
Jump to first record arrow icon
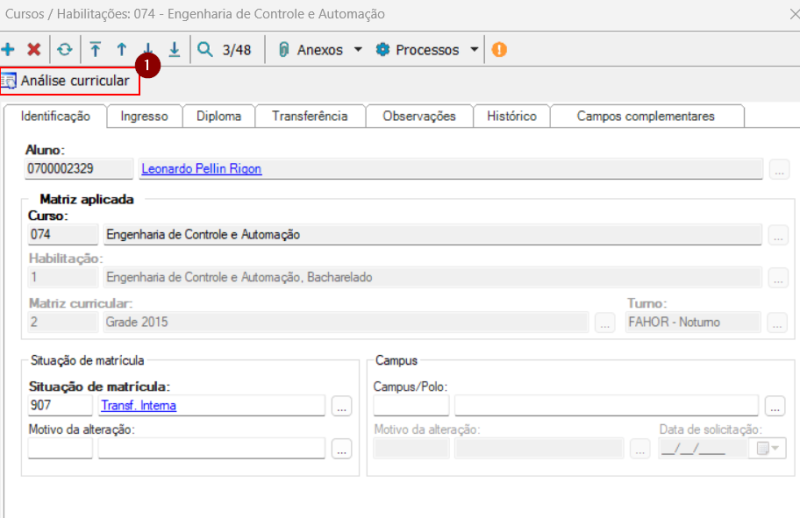[x=96, y=50]
